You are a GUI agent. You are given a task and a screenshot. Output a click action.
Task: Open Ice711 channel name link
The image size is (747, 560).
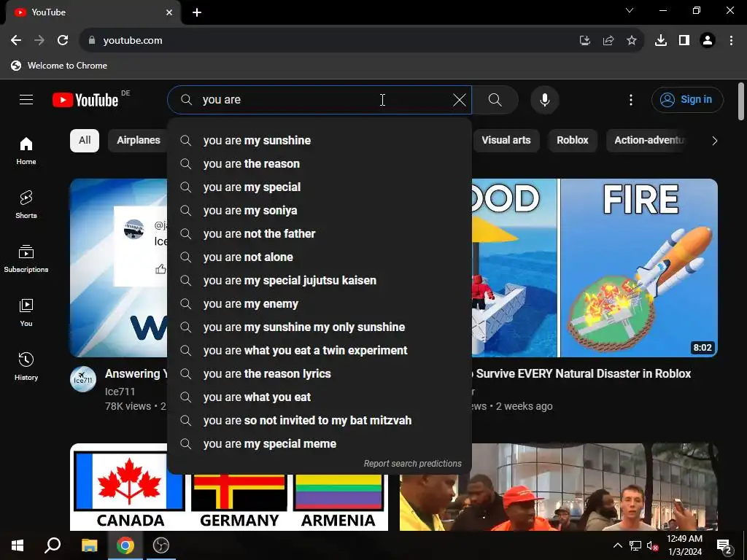coord(120,392)
